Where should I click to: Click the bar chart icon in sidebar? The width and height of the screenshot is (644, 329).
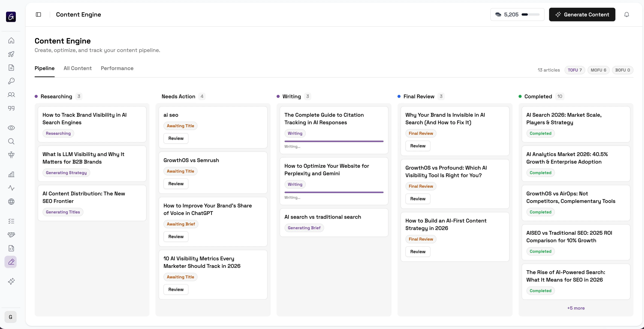point(11,174)
